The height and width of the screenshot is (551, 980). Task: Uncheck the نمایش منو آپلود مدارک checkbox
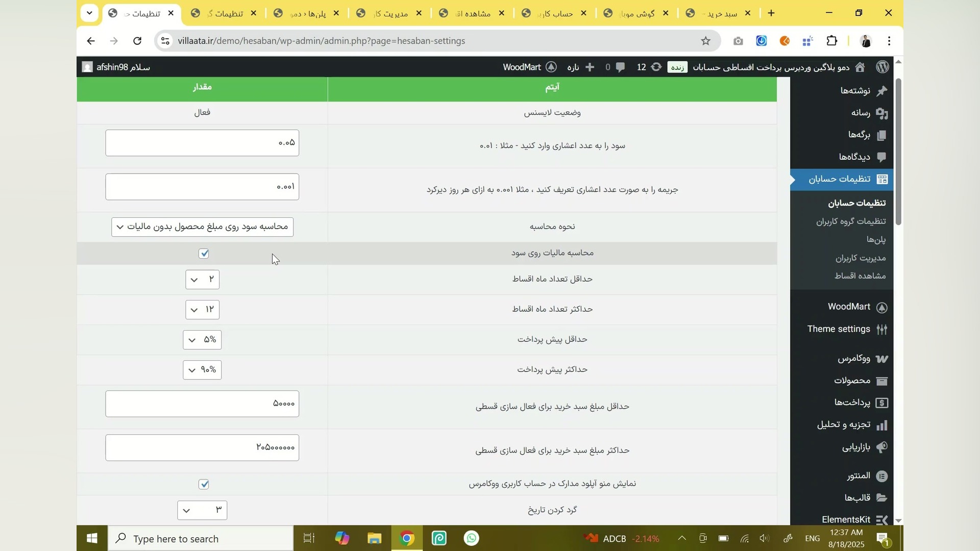204,484
